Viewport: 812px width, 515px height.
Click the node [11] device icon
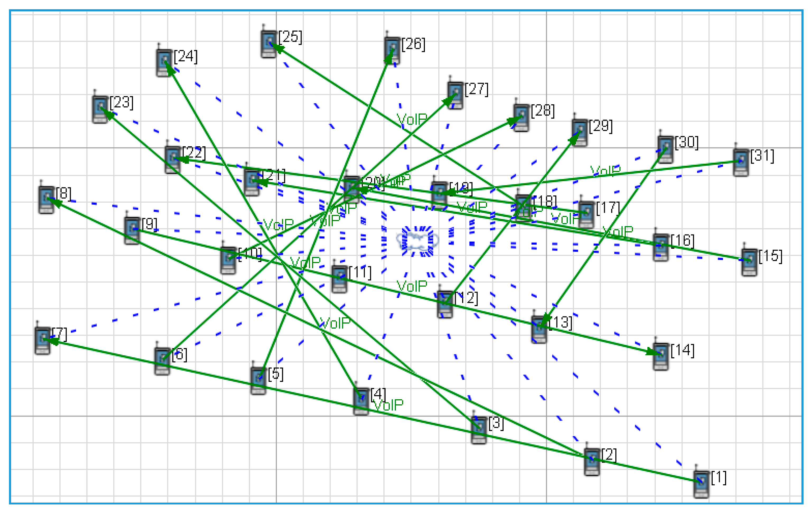point(339,279)
